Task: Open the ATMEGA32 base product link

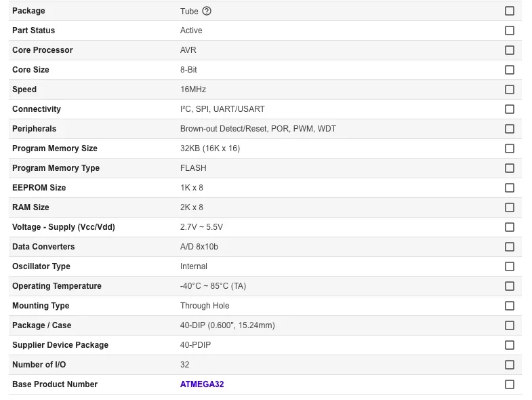Action: (202, 384)
